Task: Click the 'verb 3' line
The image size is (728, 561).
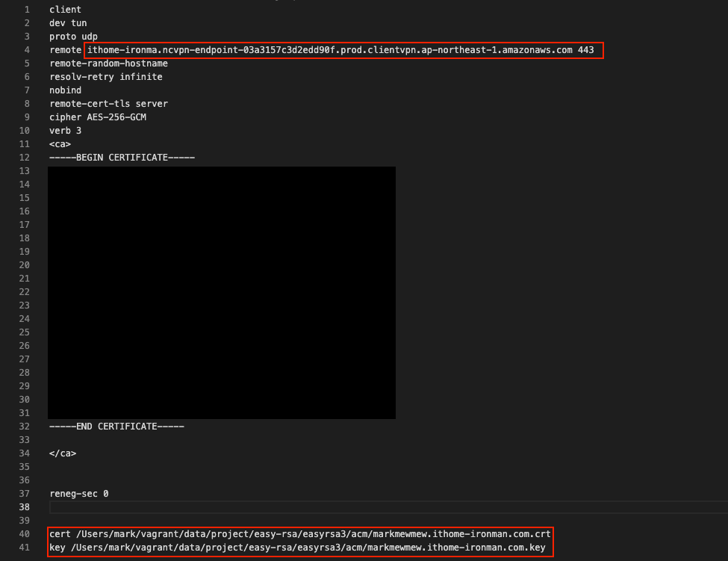Action: pos(65,131)
